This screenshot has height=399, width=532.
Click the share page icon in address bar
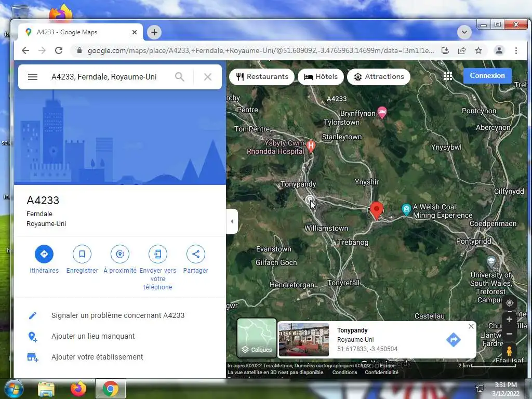[x=462, y=50]
